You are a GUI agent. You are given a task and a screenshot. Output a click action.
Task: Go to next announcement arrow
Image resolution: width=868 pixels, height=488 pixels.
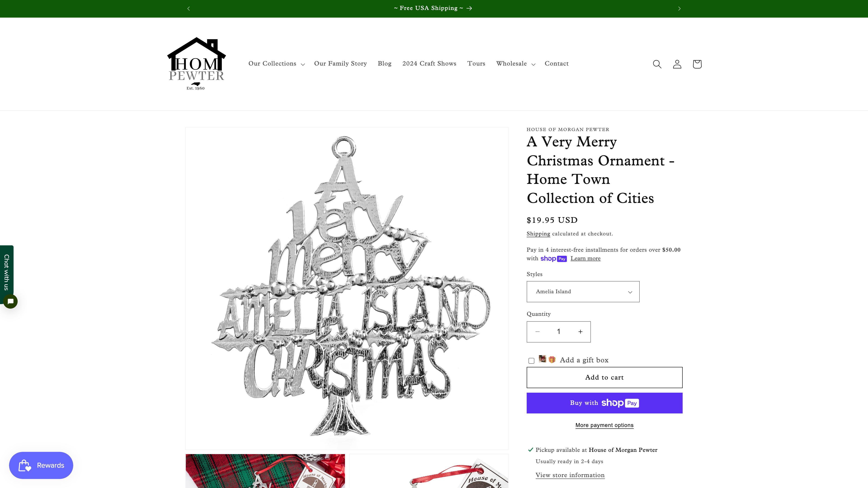tap(679, 8)
